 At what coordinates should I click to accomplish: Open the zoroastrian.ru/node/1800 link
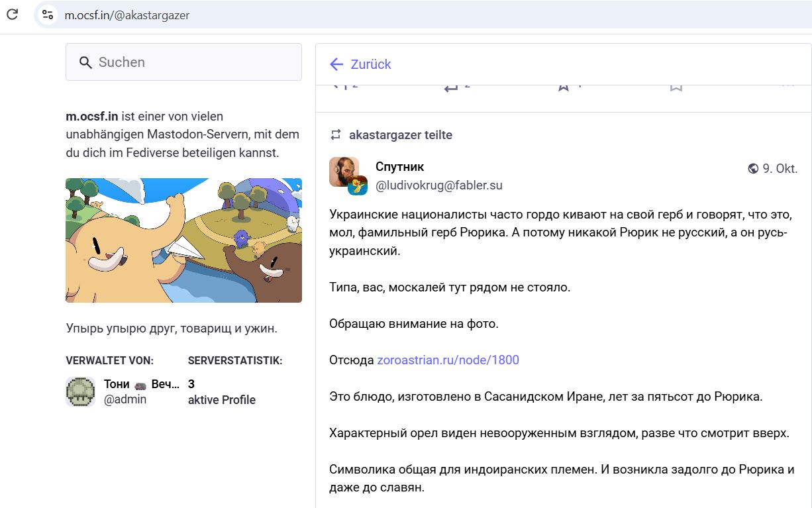point(448,360)
